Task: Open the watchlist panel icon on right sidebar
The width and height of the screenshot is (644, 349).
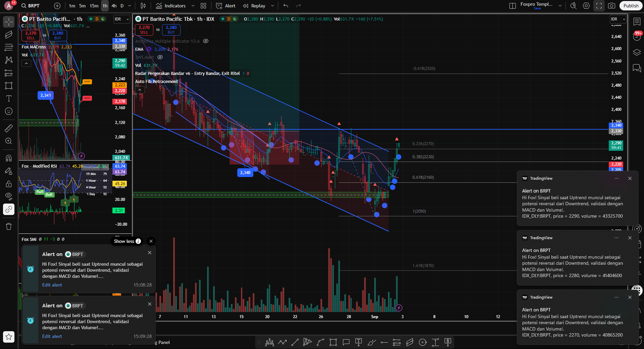Action: 637,21
